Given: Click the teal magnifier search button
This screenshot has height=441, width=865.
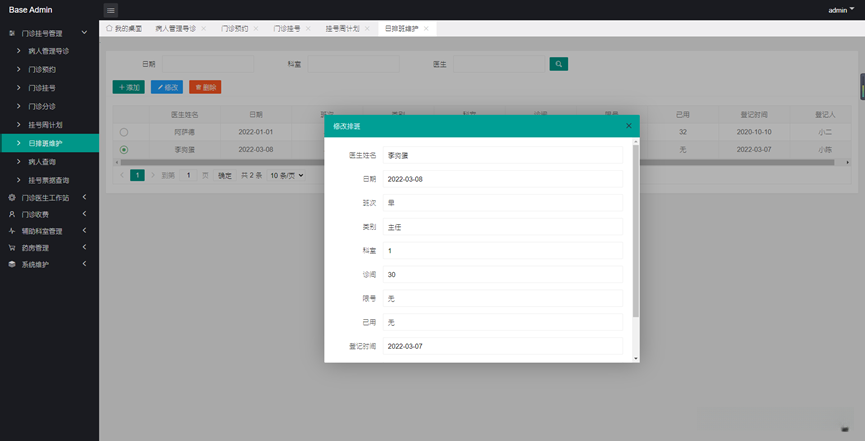Looking at the screenshot, I should pyautogui.click(x=558, y=64).
